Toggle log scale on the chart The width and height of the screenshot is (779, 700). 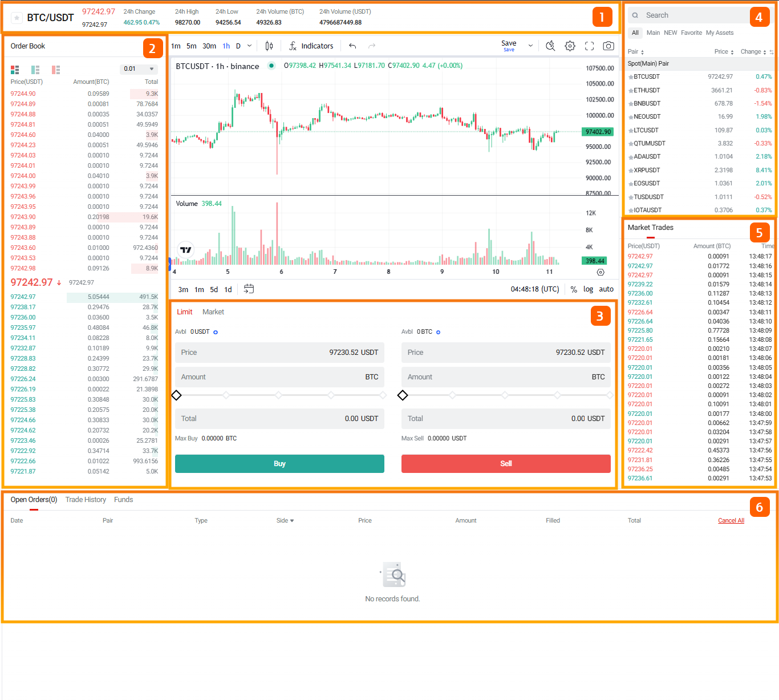point(588,289)
